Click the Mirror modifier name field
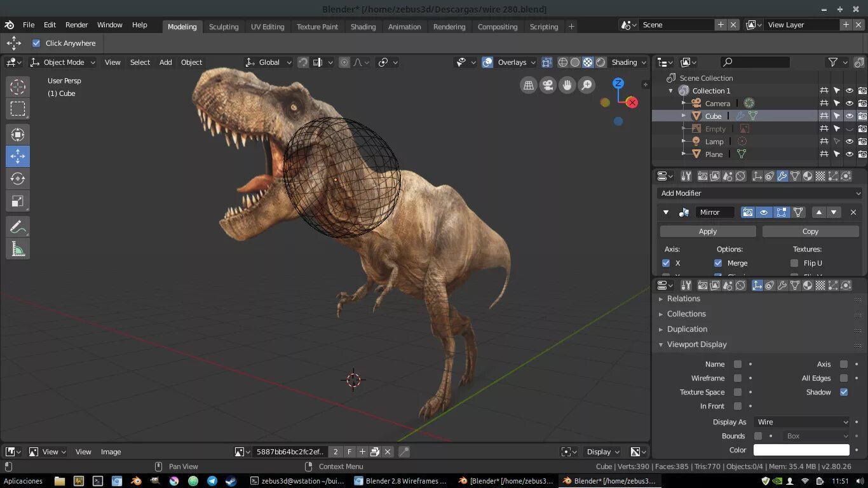 pos(714,212)
